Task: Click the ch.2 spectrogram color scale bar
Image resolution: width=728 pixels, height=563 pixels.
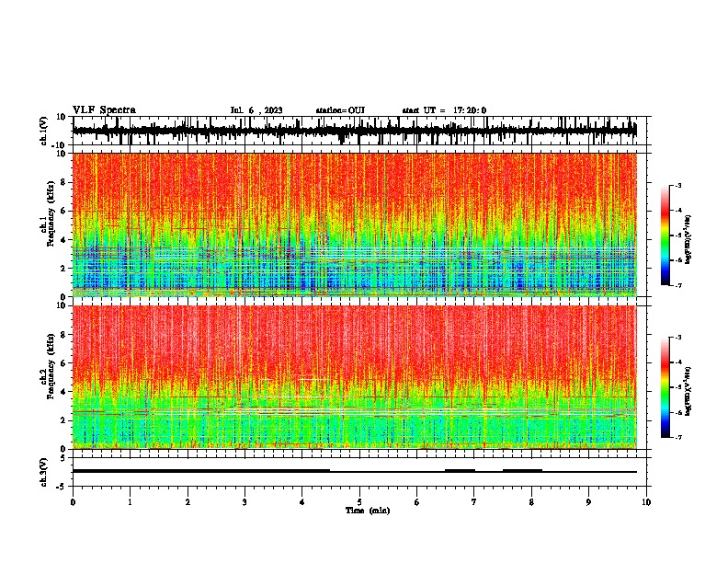Action: 665,387
